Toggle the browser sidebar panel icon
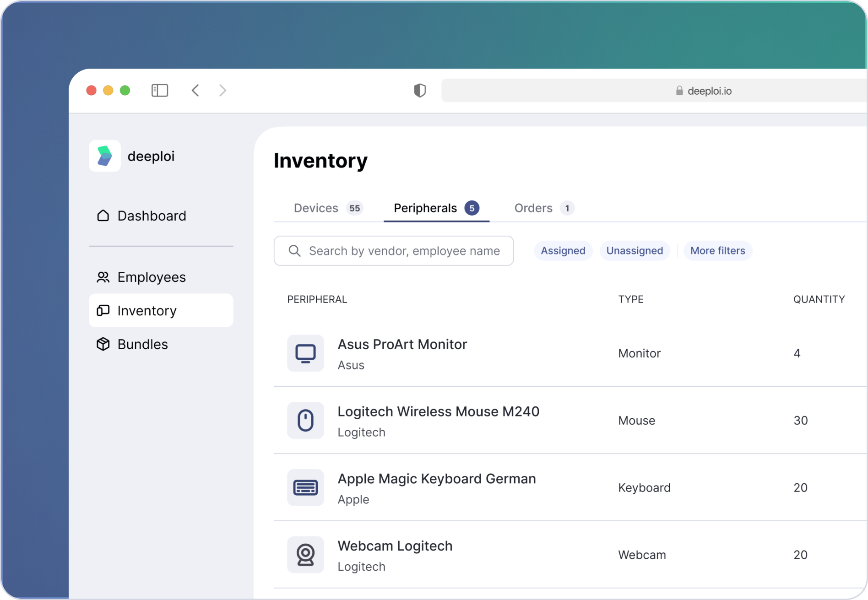The width and height of the screenshot is (868, 600). click(x=159, y=90)
